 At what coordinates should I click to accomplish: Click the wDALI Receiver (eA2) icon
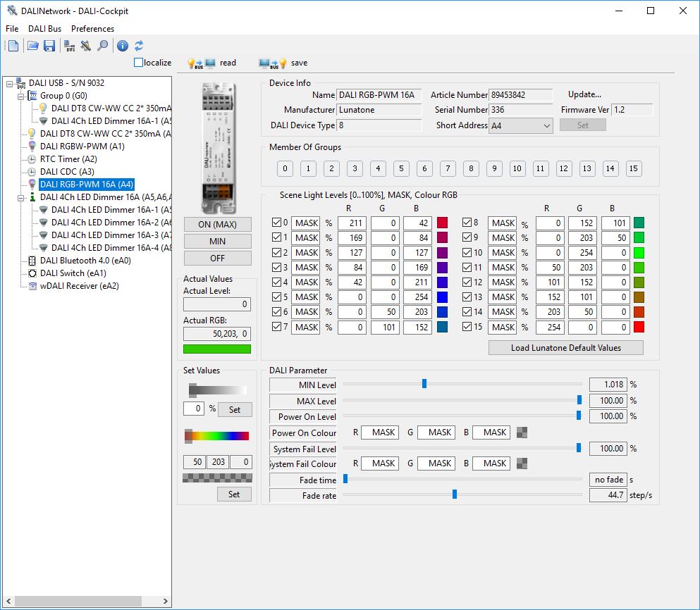pos(32,286)
